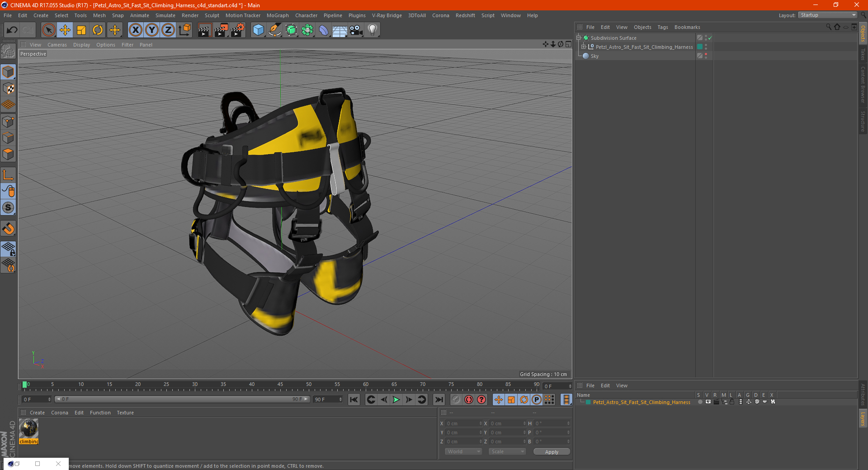Image resolution: width=868 pixels, height=470 pixels.
Task: Go to end of animation
Action: tap(439, 399)
